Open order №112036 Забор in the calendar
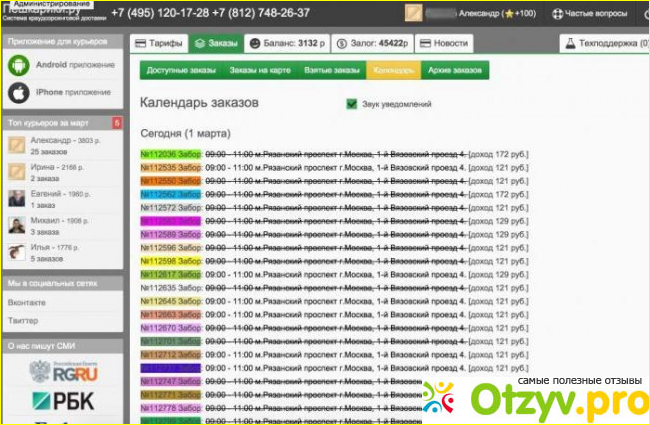 tap(171, 154)
